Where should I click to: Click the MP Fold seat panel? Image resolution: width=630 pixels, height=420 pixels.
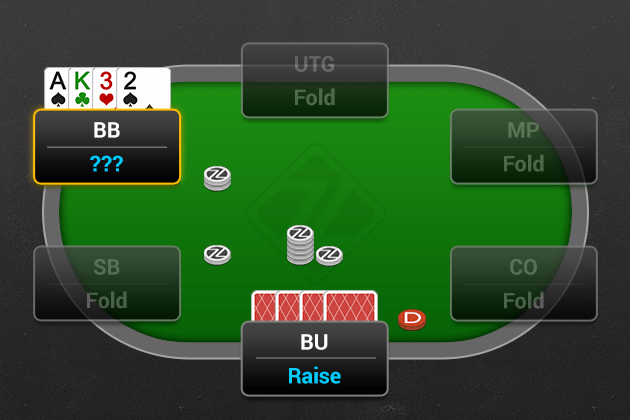524,147
